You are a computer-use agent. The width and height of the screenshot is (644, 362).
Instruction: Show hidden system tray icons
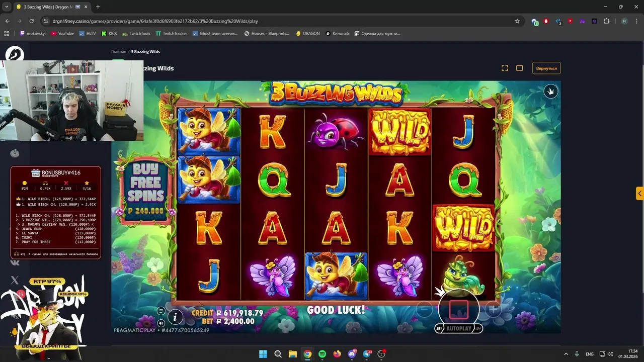pos(566,354)
